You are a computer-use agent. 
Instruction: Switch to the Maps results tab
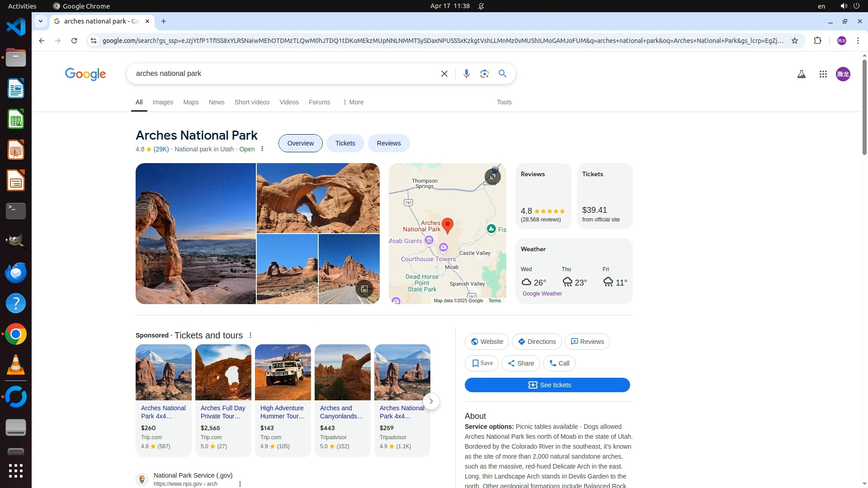click(x=191, y=102)
